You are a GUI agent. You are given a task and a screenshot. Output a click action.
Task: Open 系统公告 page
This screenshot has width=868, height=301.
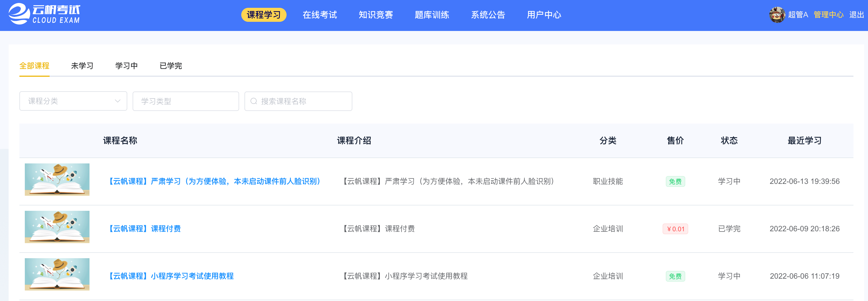(488, 15)
